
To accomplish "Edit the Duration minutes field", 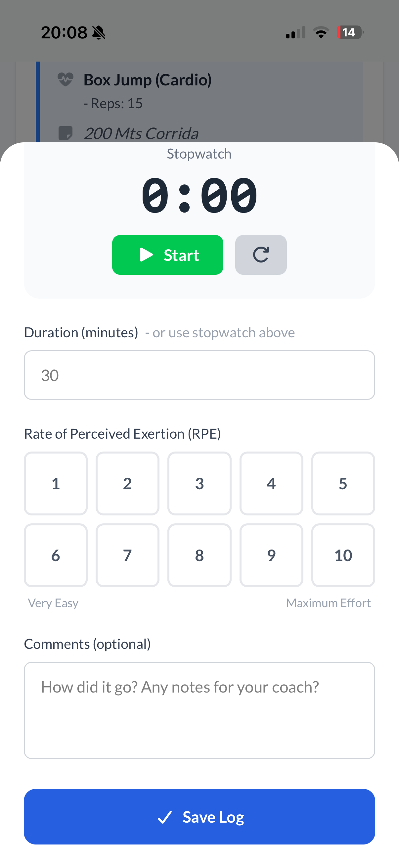I will (x=199, y=375).
